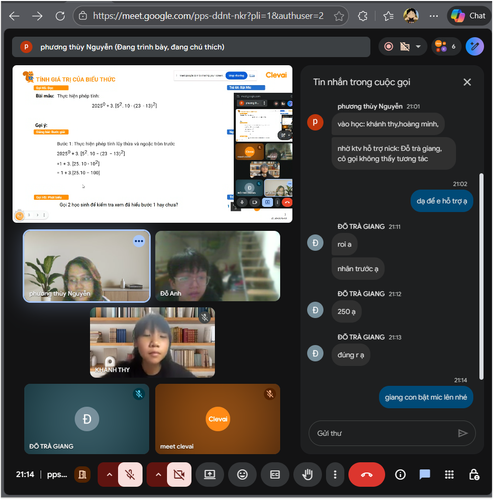Open the annotation pen tool

tap(475, 47)
